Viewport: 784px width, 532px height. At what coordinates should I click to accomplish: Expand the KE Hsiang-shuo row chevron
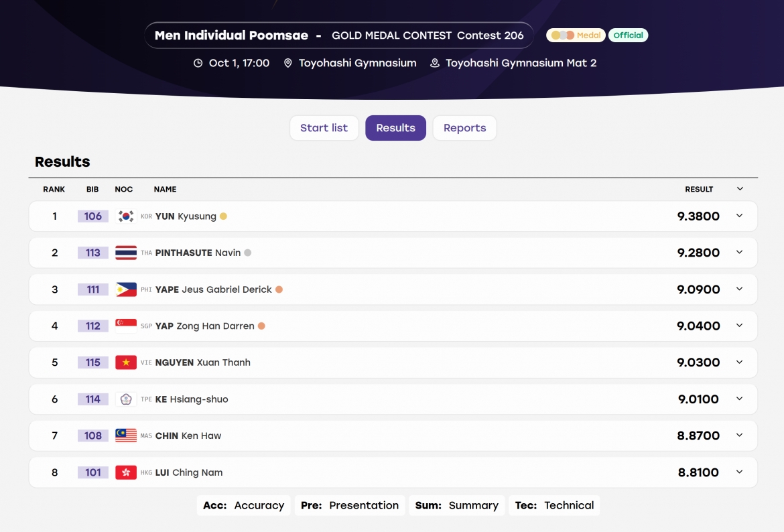click(740, 399)
